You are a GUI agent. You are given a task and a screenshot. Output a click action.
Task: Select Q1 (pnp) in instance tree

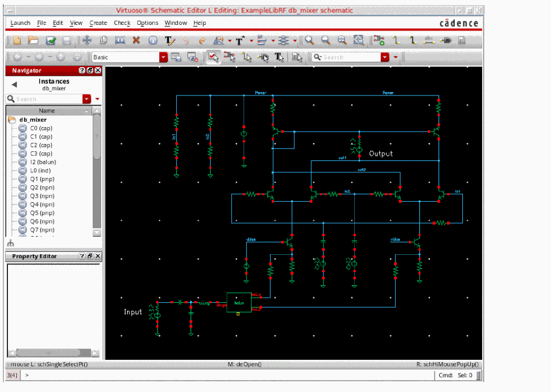(41, 179)
